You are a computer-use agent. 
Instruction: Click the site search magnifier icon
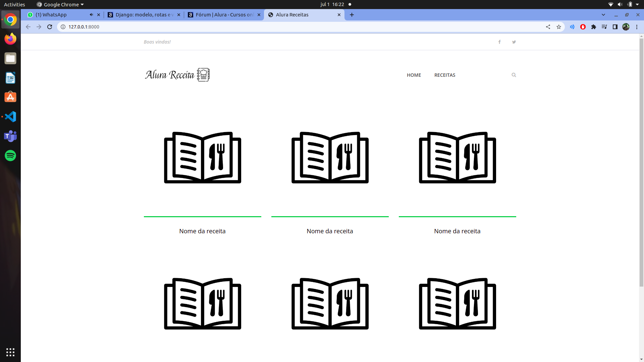(514, 75)
